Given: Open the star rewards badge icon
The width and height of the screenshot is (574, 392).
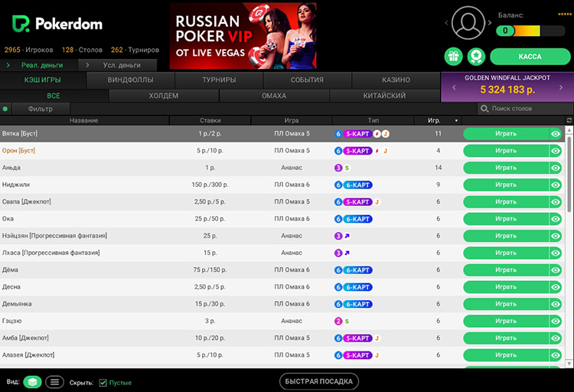Looking at the screenshot, I should [476, 57].
